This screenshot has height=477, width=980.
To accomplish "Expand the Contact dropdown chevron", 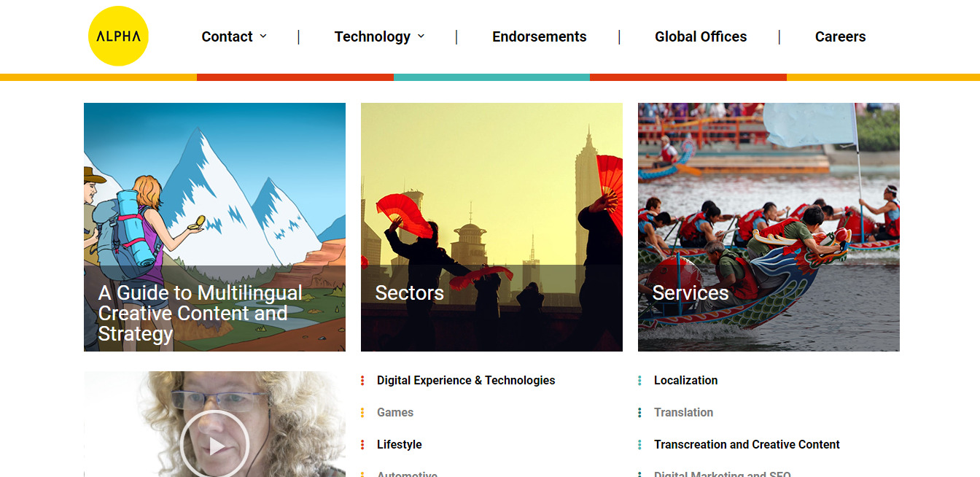I will click(x=263, y=36).
